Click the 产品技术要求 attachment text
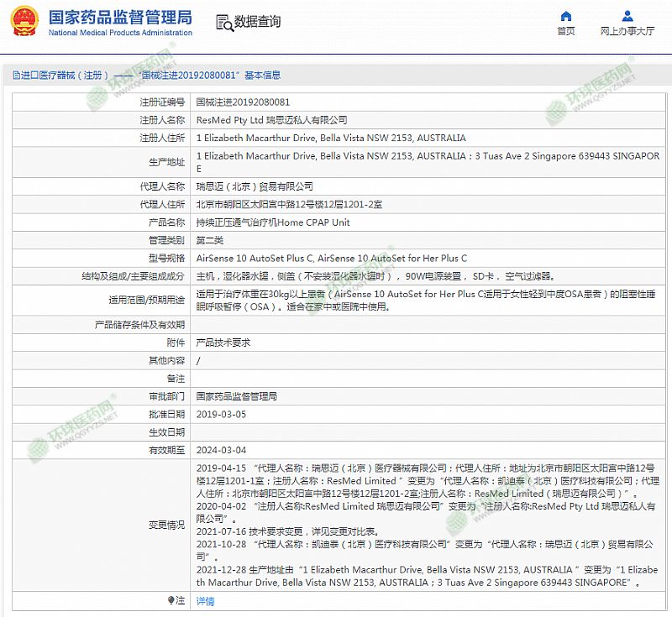Viewport: 672px width, 617px height. tap(223, 342)
